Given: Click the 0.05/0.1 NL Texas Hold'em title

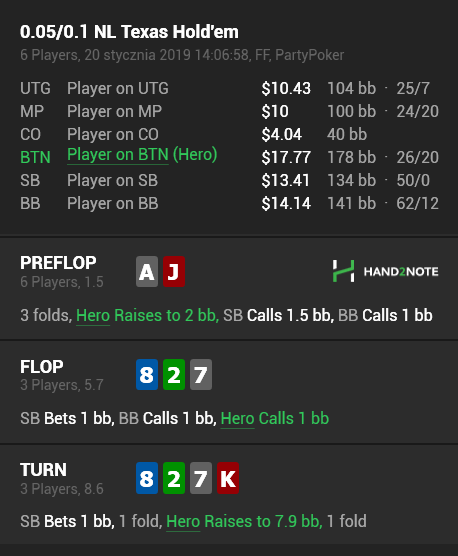Looking at the screenshot, I should [129, 32].
